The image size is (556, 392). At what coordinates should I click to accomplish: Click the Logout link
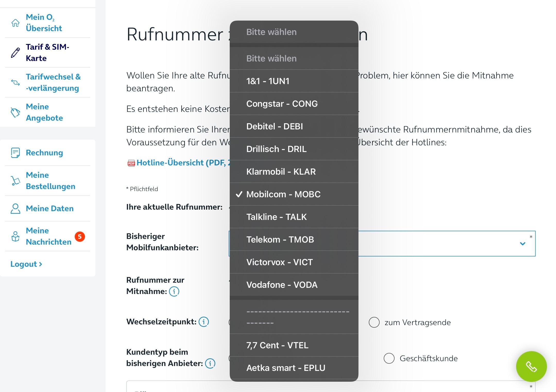point(26,264)
